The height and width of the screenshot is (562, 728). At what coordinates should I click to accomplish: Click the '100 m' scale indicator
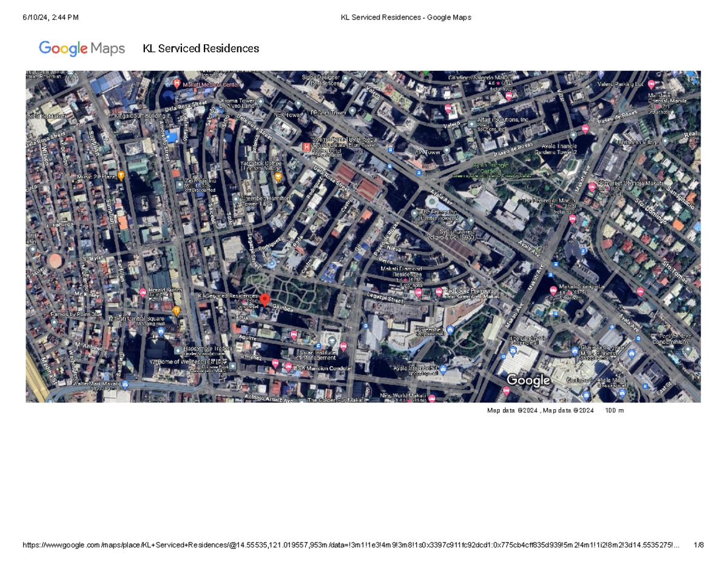coord(614,410)
